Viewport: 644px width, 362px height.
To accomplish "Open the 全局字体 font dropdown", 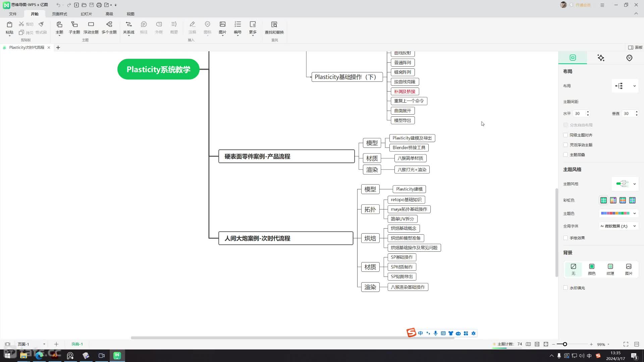I will [x=619, y=226].
